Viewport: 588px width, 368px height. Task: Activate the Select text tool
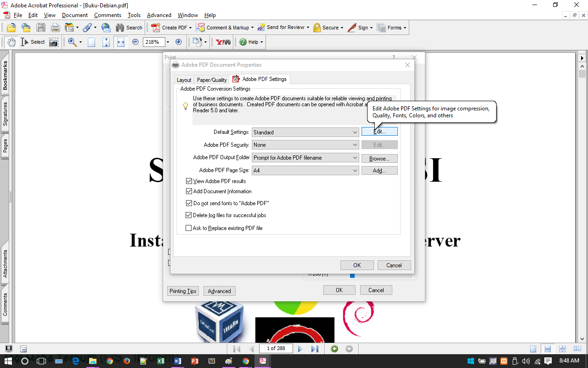point(33,42)
